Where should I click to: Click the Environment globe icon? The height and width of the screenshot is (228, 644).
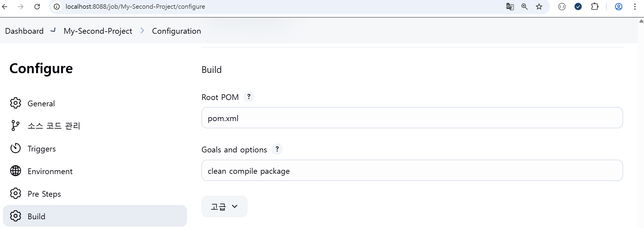click(15, 171)
